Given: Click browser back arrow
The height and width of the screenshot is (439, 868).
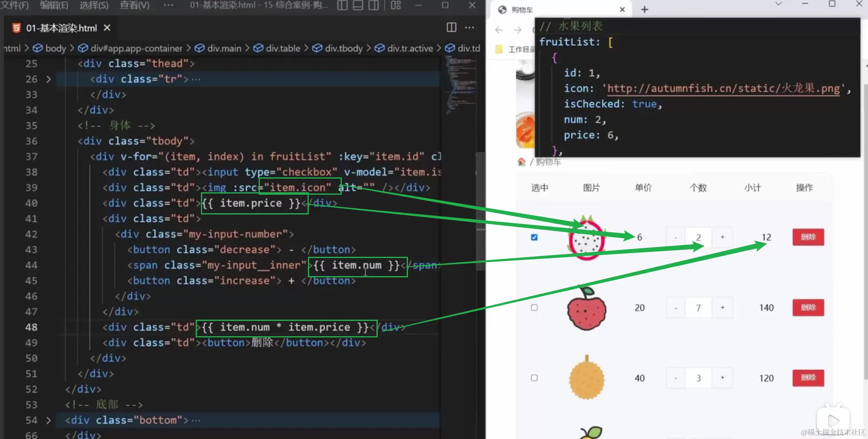Looking at the screenshot, I should pyautogui.click(x=499, y=30).
